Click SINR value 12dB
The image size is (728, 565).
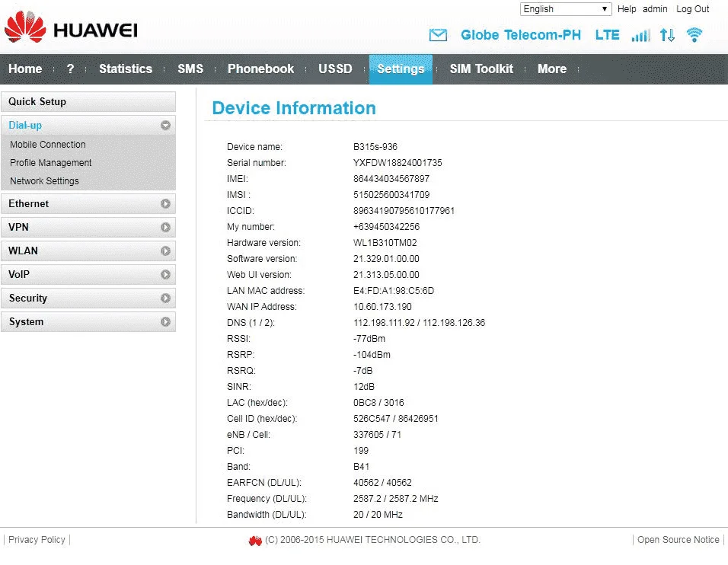click(364, 387)
